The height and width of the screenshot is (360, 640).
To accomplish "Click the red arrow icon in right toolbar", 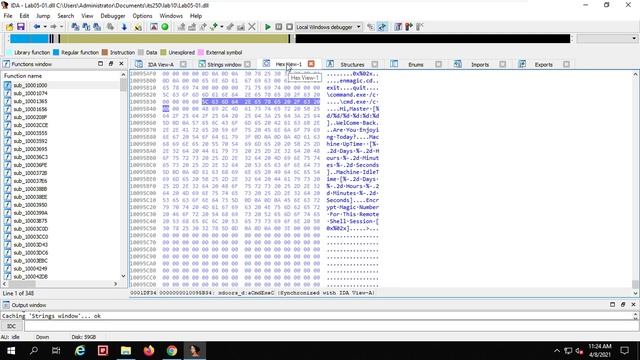I will tap(409, 27).
